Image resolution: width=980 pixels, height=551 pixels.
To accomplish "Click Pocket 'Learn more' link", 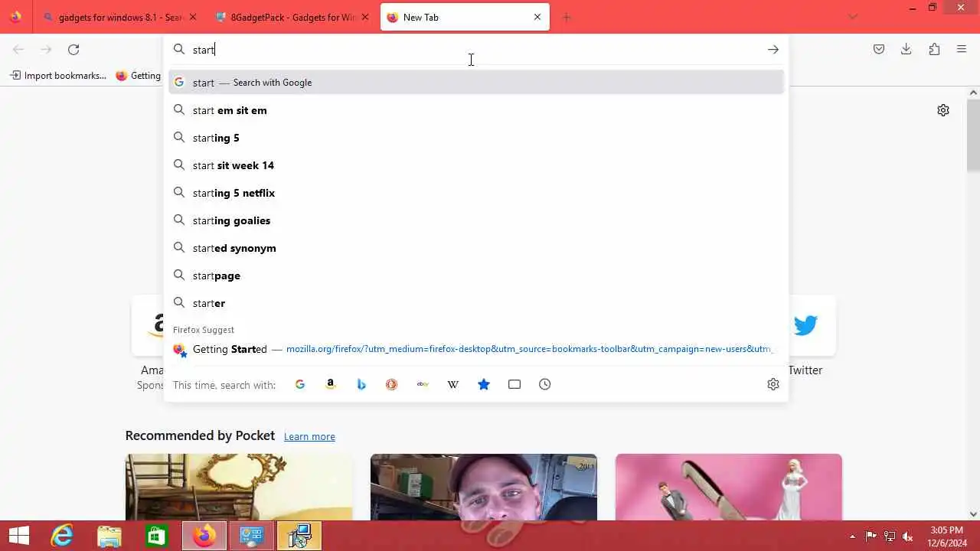I will pyautogui.click(x=309, y=437).
